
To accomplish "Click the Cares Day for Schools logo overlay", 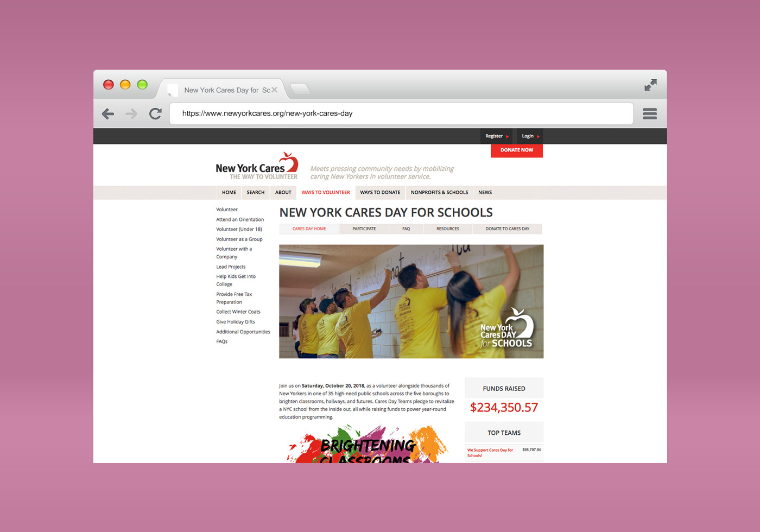I will click(507, 328).
